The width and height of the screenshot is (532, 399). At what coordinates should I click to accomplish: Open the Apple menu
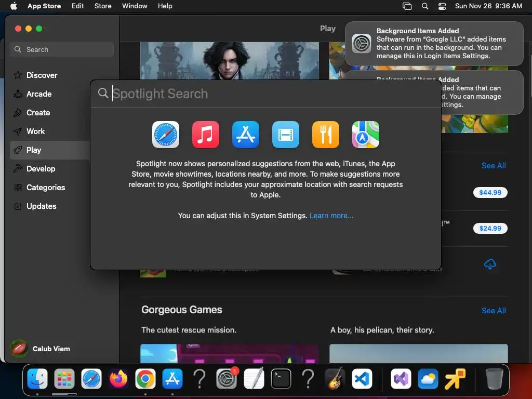coord(14,6)
